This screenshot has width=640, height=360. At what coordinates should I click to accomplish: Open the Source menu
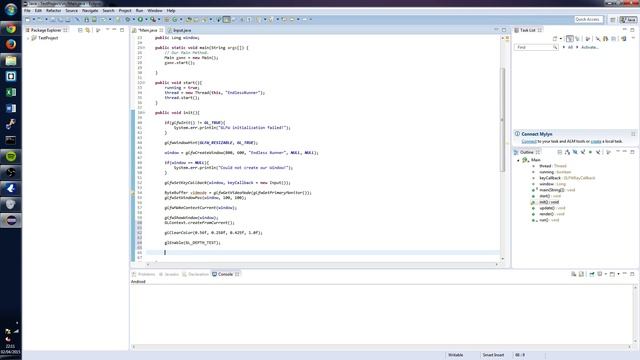point(71,11)
